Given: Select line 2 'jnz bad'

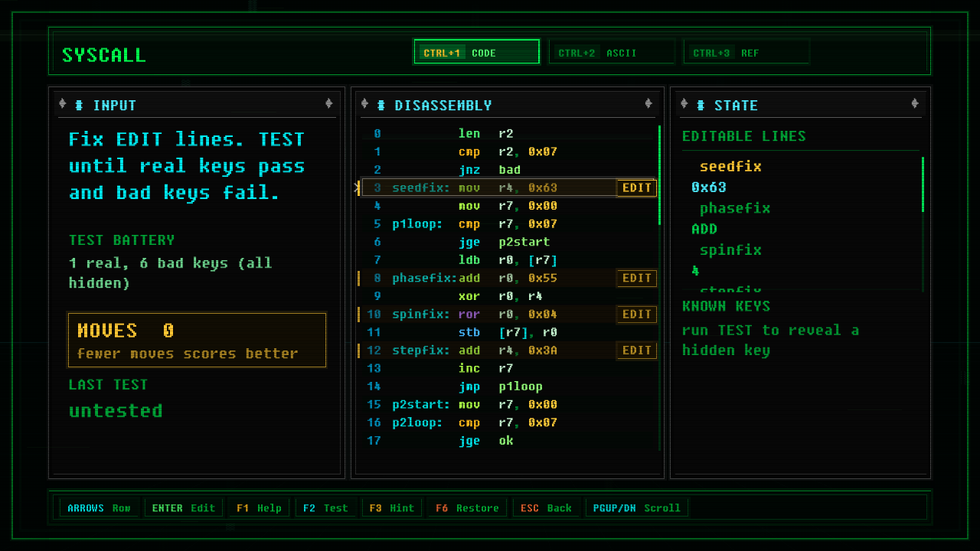Looking at the screenshot, I should pos(508,170).
